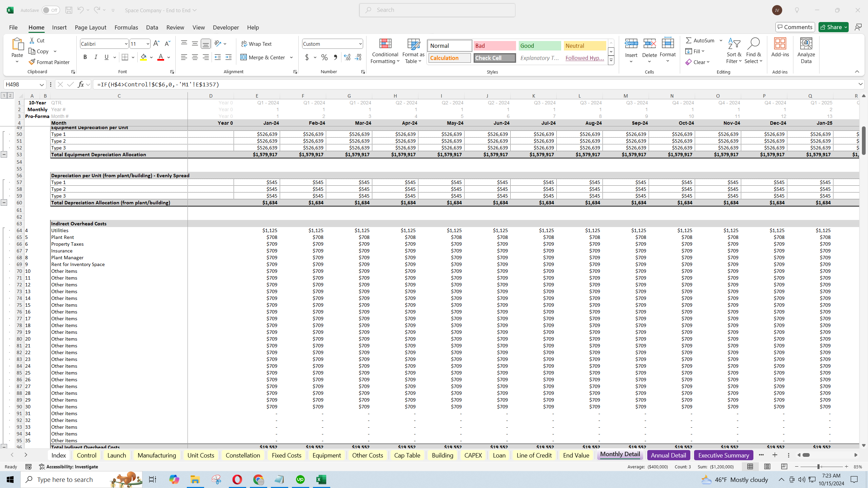
Task: Click the red Font Color swatch
Action: pos(161,57)
